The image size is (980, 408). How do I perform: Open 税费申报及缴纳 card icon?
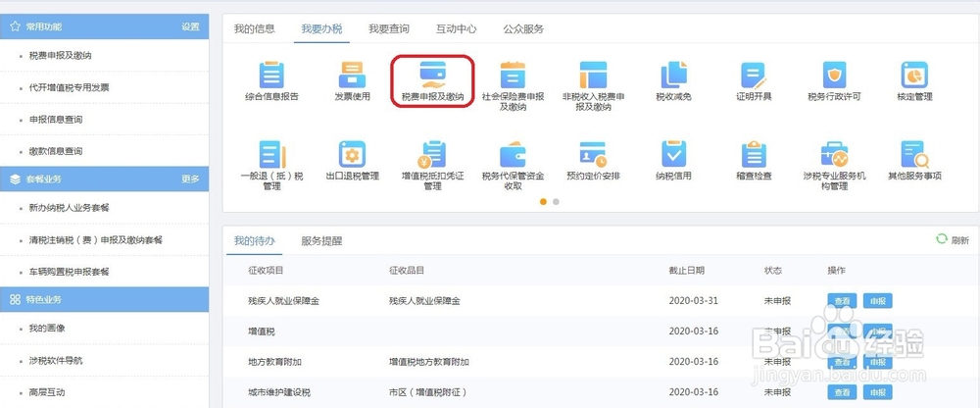(x=432, y=76)
